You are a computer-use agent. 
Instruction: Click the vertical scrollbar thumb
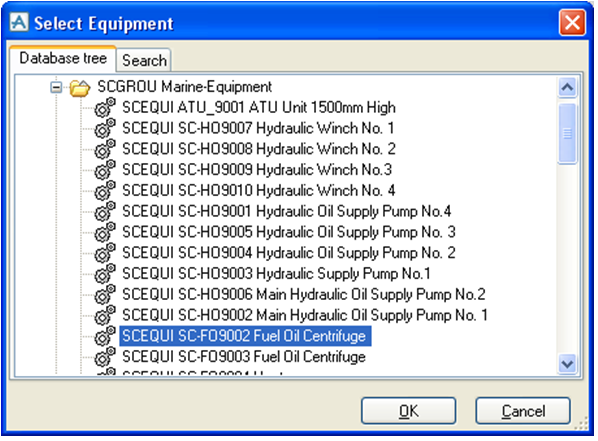coord(567,133)
